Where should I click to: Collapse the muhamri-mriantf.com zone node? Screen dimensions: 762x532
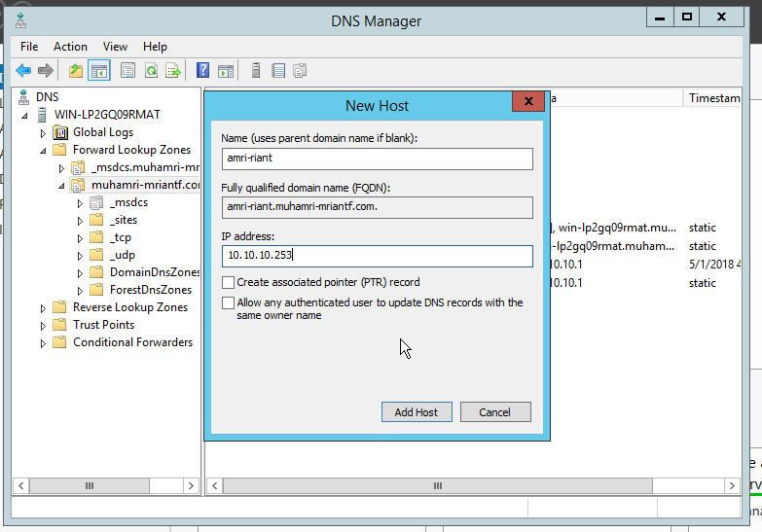[61, 186]
